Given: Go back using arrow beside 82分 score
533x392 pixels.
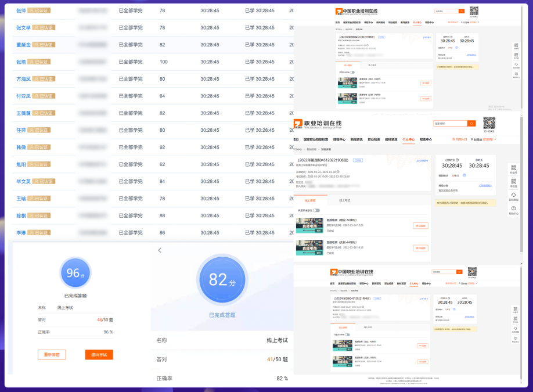Looking at the screenshot, I should click(160, 250).
